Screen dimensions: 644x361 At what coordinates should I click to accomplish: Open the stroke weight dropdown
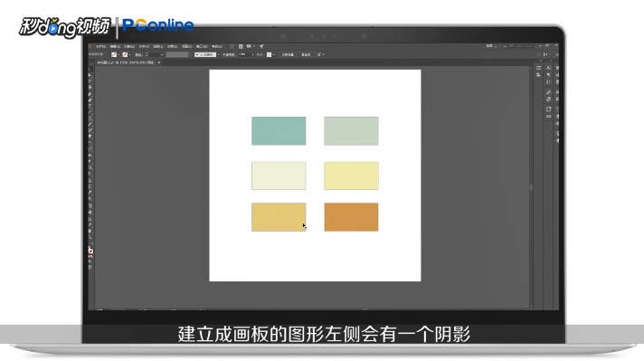click(162, 54)
